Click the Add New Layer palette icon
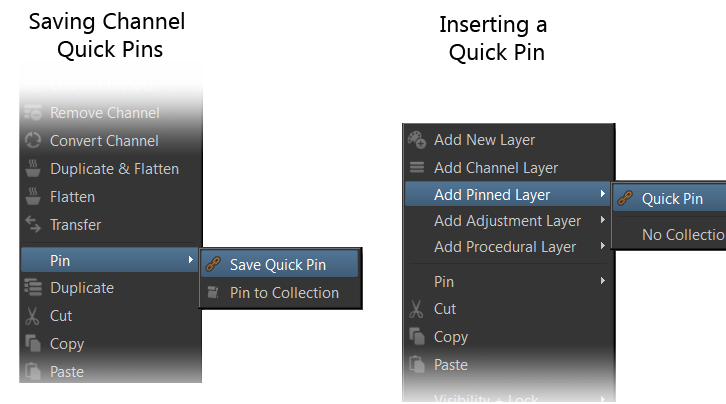Image resolution: width=726 pixels, height=404 pixels. (x=417, y=140)
